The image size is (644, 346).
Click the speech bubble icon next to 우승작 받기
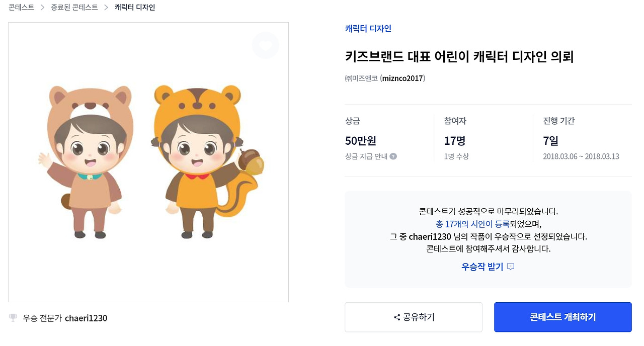coord(511,267)
